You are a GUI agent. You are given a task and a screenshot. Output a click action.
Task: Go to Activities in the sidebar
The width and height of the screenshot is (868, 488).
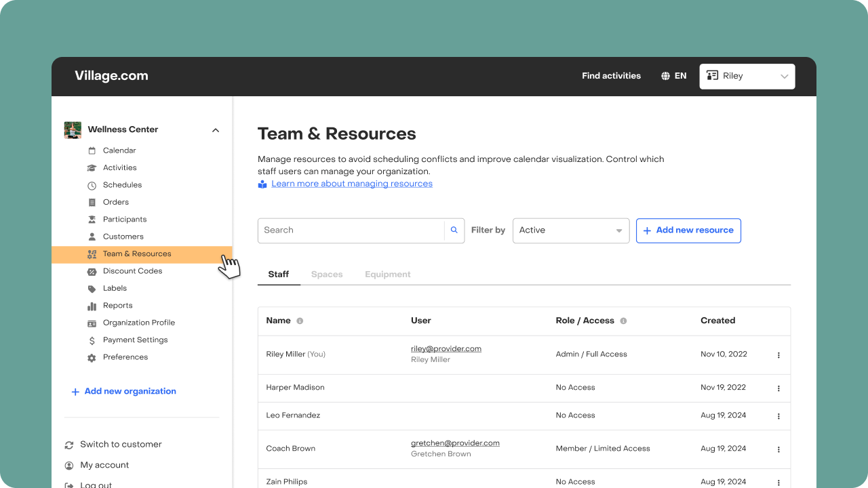120,167
